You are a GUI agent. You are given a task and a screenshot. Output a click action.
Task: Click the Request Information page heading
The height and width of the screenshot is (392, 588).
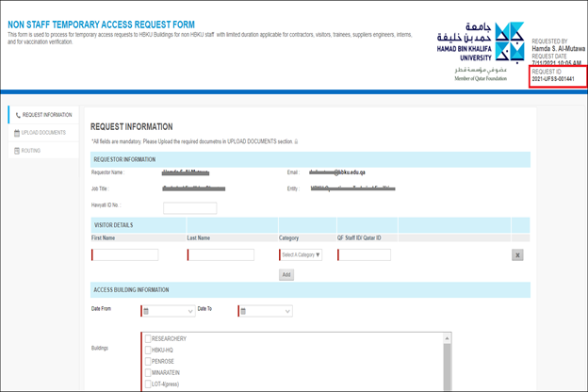coord(132,127)
